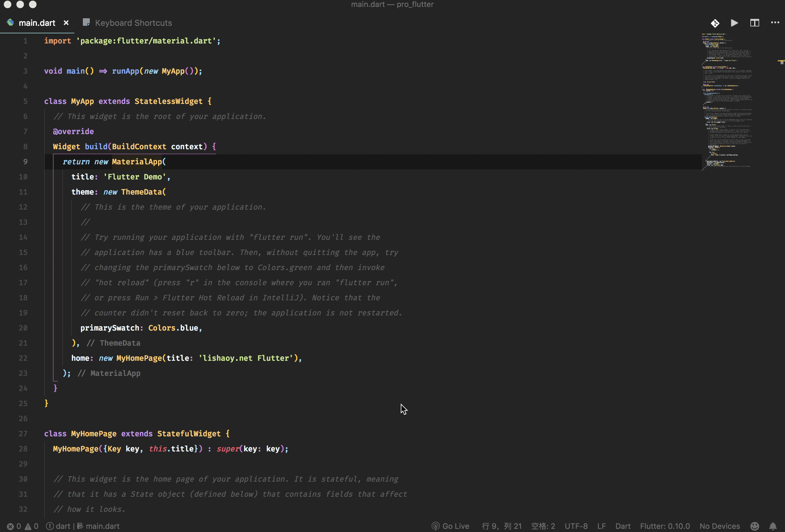Click the indentation spaces setting (空格: 2)
Image resolution: width=785 pixels, height=532 pixels.
(x=543, y=526)
